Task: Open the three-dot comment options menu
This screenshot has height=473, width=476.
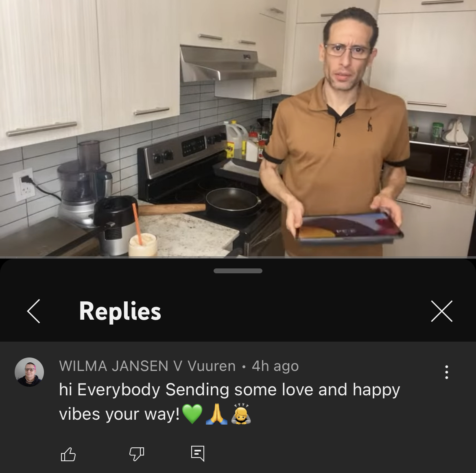Action: [x=446, y=372]
